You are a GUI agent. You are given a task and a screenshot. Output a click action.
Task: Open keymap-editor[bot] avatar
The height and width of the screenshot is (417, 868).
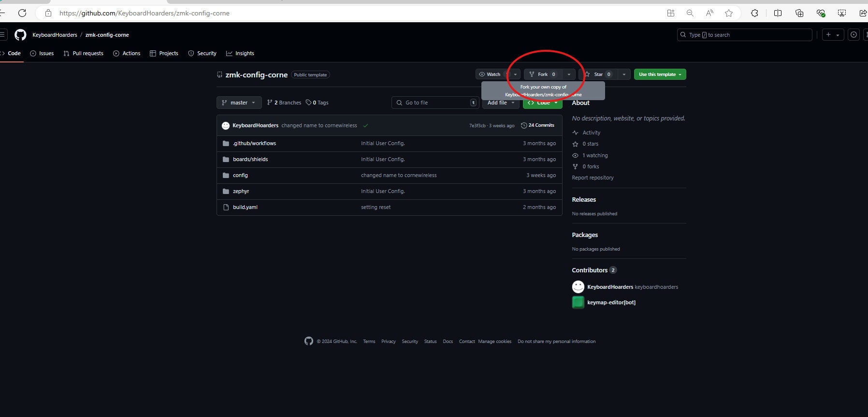pos(578,302)
